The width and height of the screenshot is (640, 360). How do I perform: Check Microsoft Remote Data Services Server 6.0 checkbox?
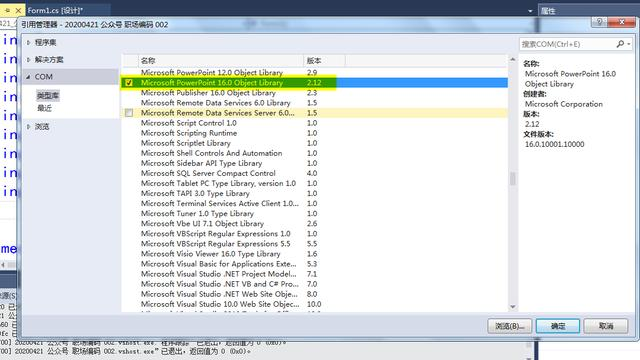pyautogui.click(x=129, y=113)
